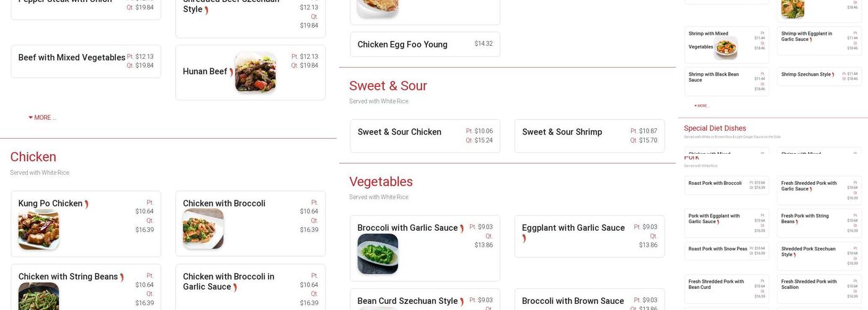Viewport: 868px width, 310px height.
Task: Expand the MORE link below the shrimp dishes
Action: click(700, 106)
